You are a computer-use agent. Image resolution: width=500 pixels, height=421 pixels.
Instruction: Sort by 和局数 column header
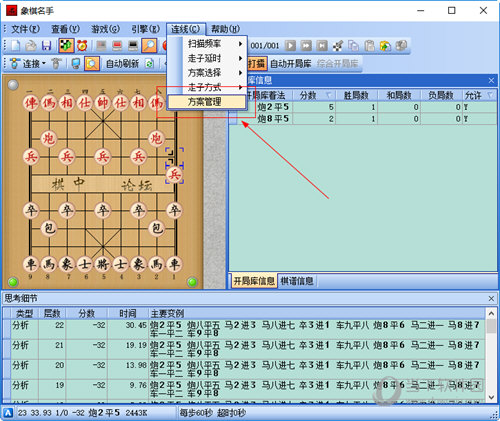399,96
